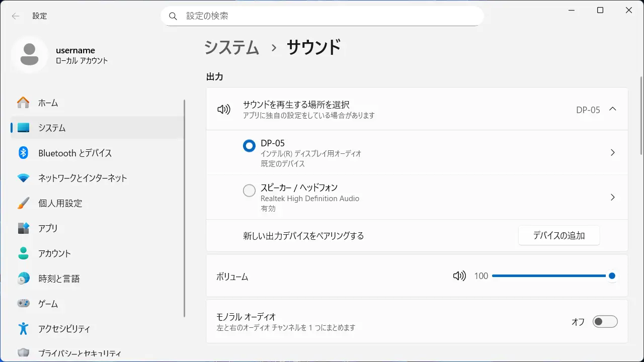Viewport: 644px width, 362px height.
Task: Click the ボリューム slider track
Action: pos(548,276)
